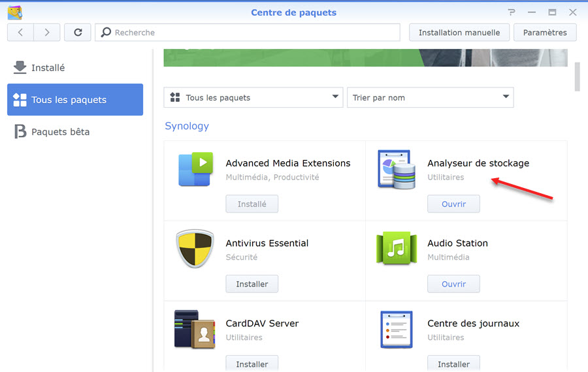Show the Installé packages section

[x=75, y=68]
